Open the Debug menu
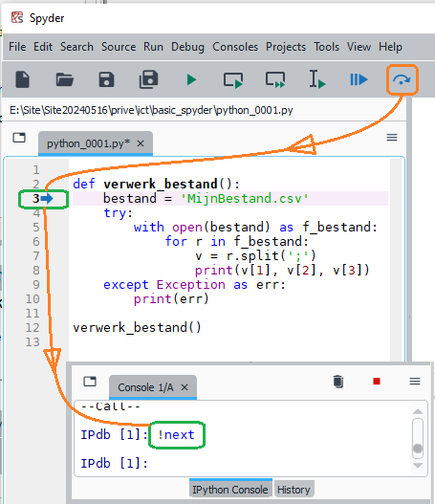The height and width of the screenshot is (504, 435). [x=187, y=47]
